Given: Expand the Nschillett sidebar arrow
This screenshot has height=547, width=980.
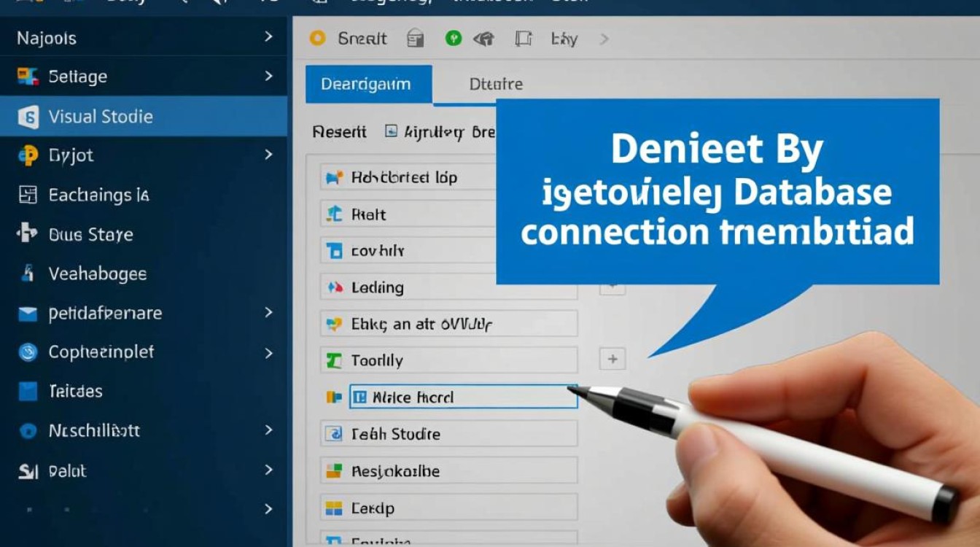Looking at the screenshot, I should [268, 430].
